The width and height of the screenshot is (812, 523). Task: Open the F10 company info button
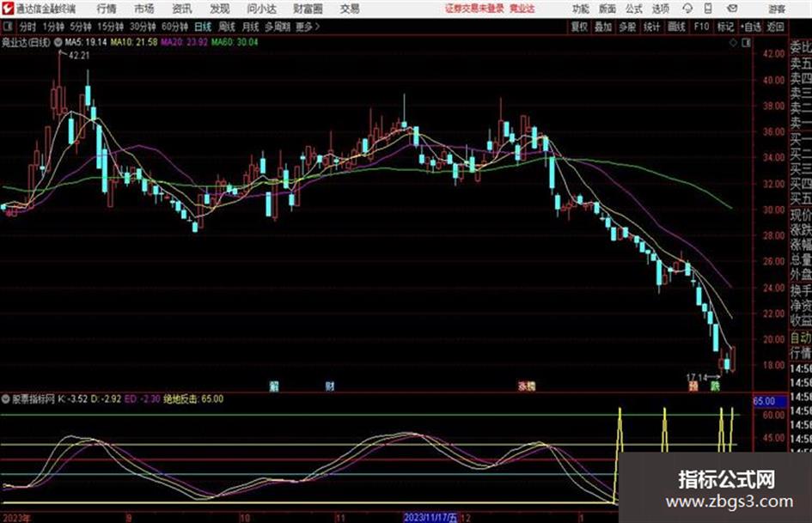(701, 27)
